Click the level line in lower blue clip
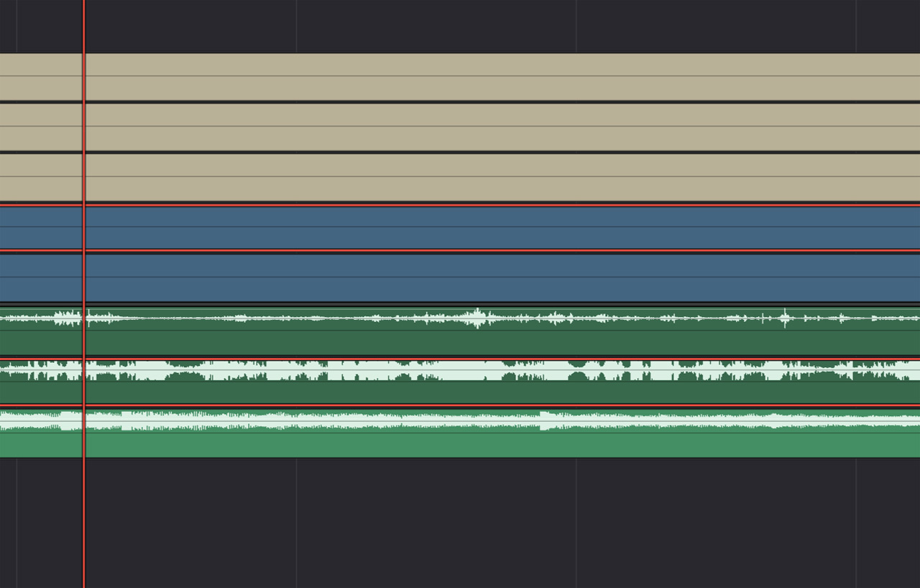 460,277
